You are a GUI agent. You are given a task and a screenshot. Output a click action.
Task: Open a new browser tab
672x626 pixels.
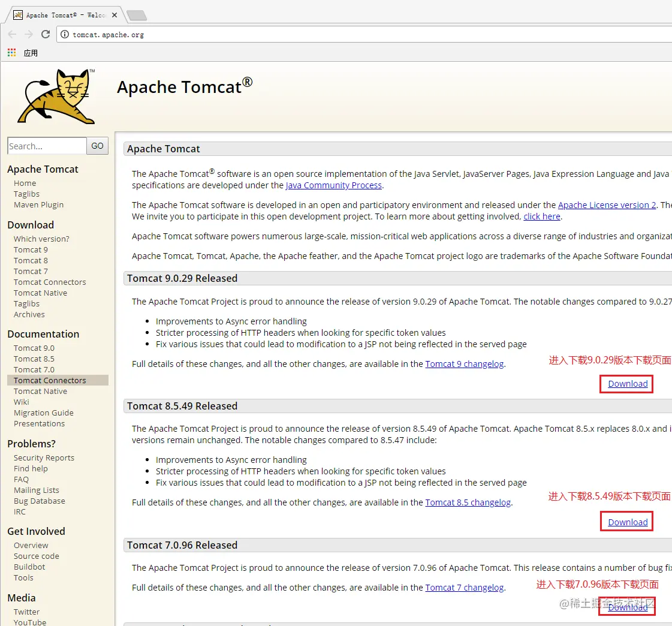pyautogui.click(x=137, y=16)
